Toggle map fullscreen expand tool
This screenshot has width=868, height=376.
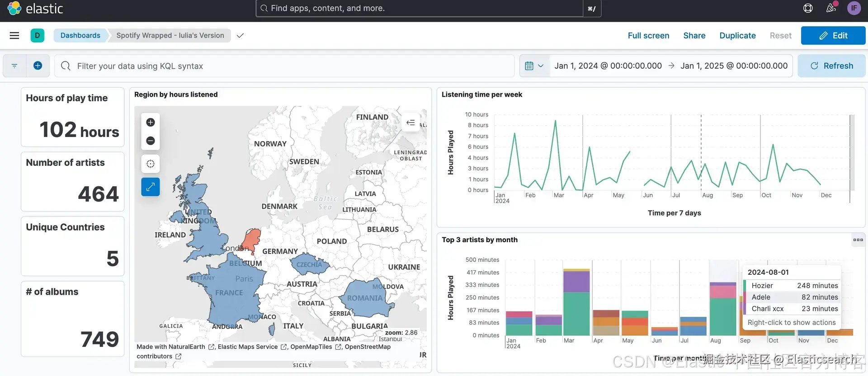(151, 187)
